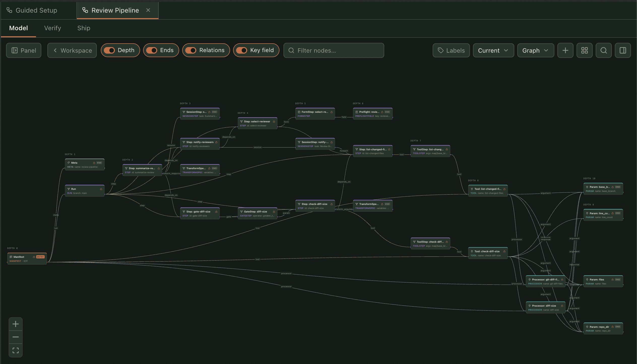Click lock icon on FormStep node

(331, 112)
